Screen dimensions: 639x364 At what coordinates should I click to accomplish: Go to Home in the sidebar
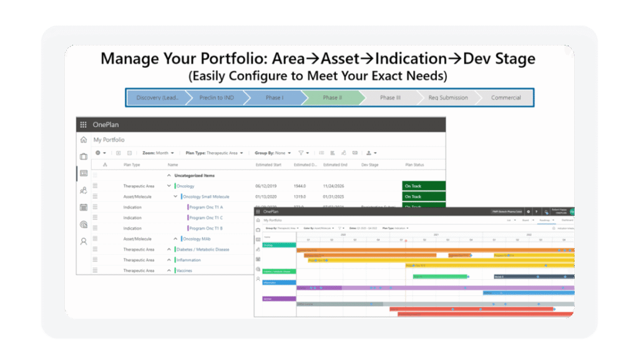tap(84, 140)
